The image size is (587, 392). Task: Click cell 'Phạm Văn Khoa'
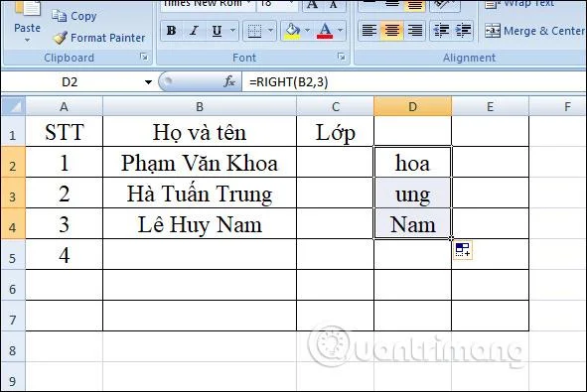(200, 163)
